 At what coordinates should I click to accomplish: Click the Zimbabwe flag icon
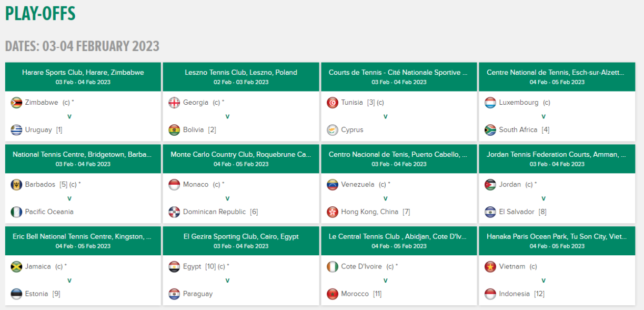[x=16, y=103]
